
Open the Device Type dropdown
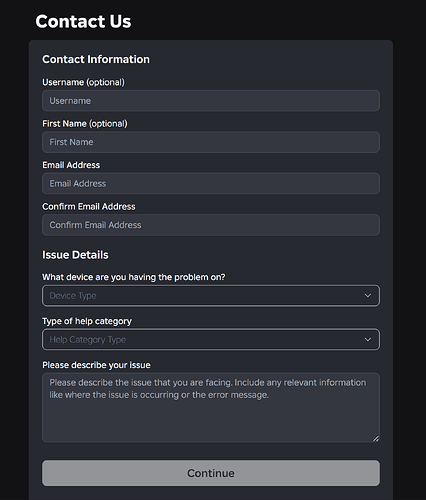coord(211,296)
